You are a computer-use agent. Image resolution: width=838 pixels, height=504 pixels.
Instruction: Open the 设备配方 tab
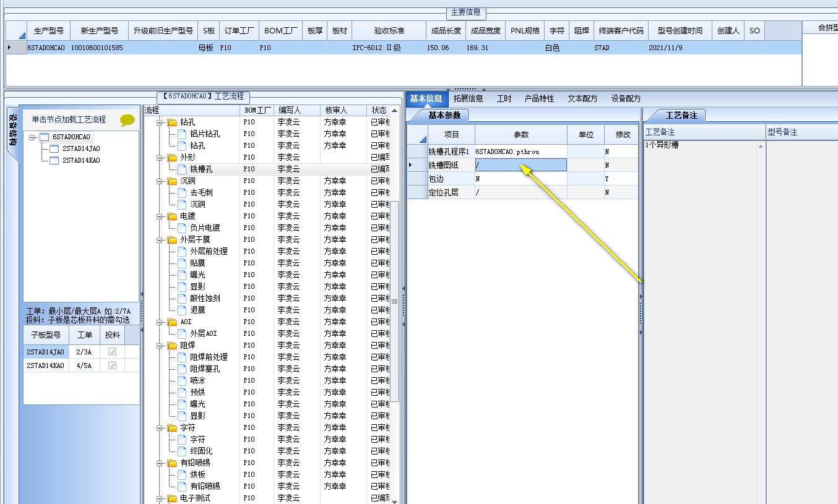coord(626,98)
